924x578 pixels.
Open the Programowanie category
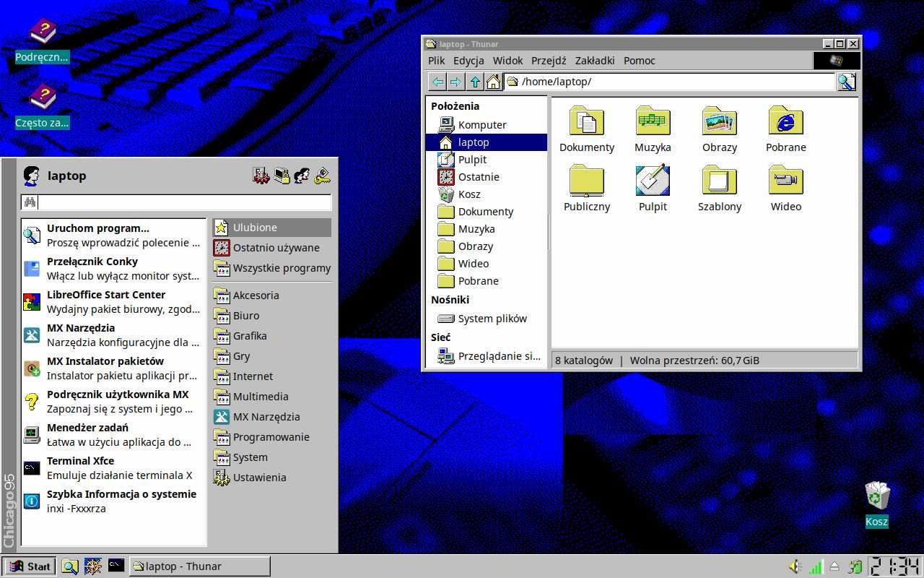click(x=272, y=437)
